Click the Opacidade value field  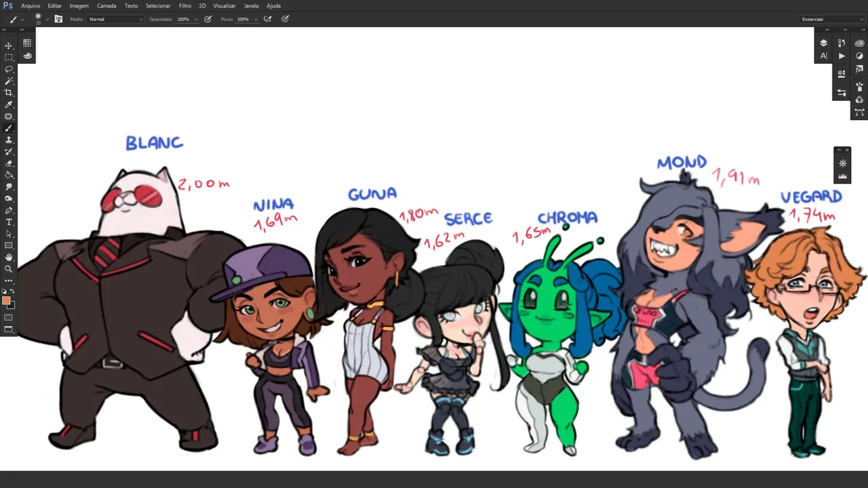[x=184, y=19]
